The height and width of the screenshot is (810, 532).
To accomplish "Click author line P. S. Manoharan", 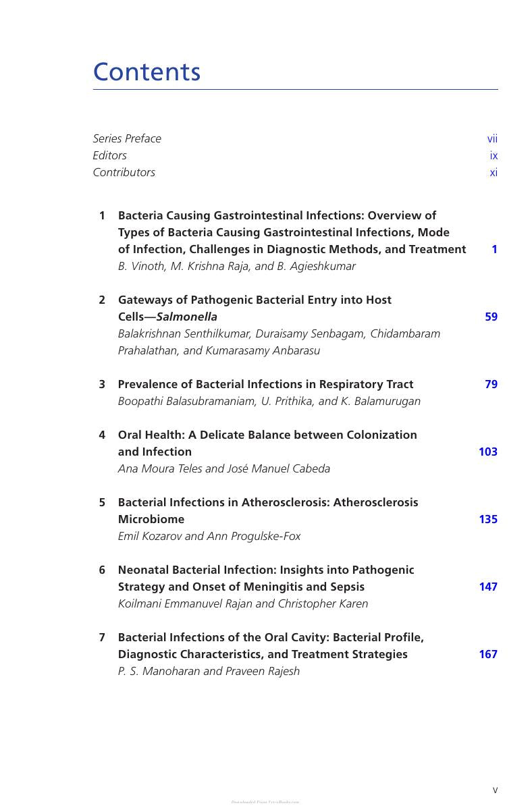I will 209,671.
